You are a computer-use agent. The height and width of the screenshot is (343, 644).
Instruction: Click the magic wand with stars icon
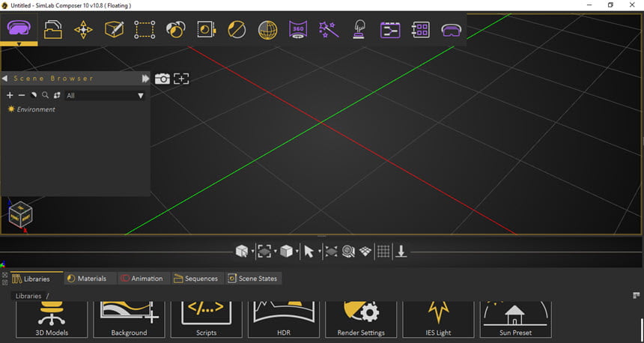[329, 30]
